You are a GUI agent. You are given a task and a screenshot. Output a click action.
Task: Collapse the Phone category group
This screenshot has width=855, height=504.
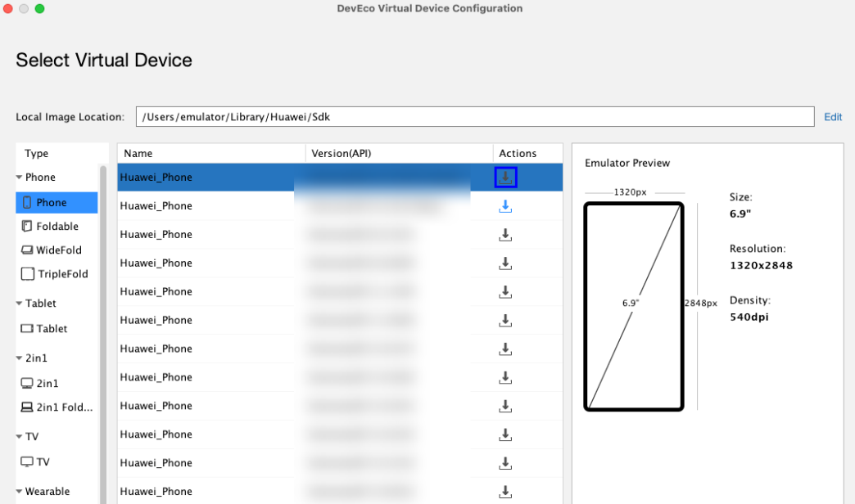(x=19, y=178)
